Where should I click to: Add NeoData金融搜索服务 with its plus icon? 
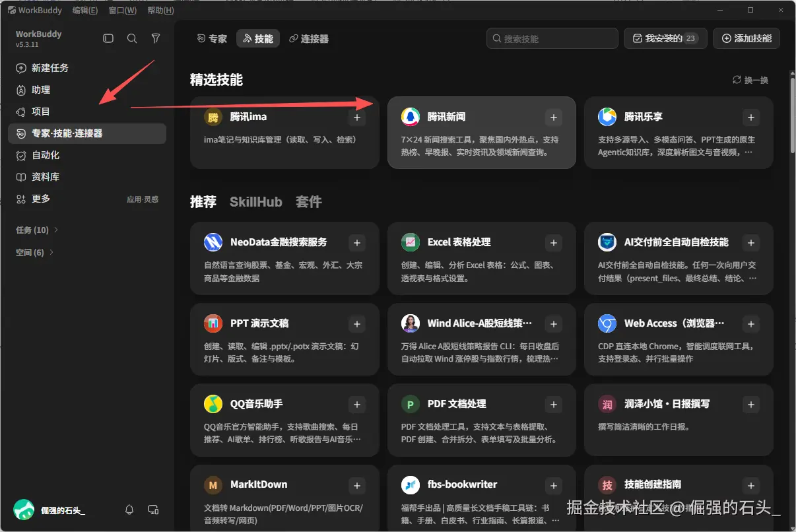pyautogui.click(x=357, y=243)
